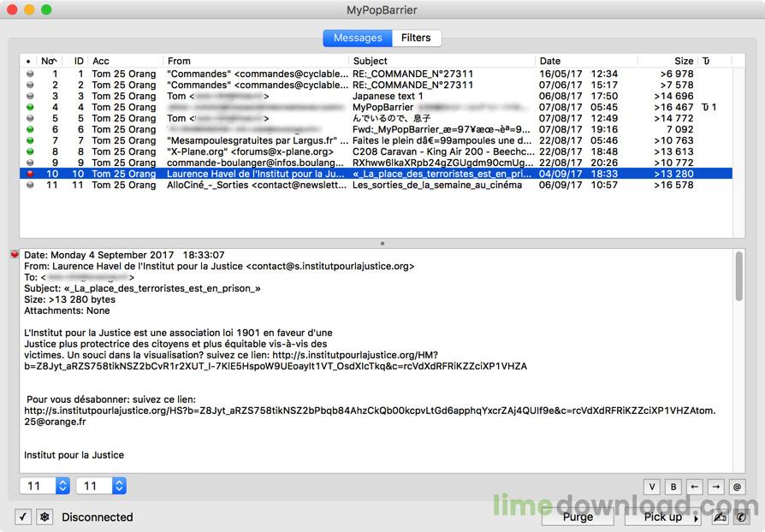Select the MyPopBarrier subject row
The height and width of the screenshot is (532, 765).
click(x=376, y=107)
